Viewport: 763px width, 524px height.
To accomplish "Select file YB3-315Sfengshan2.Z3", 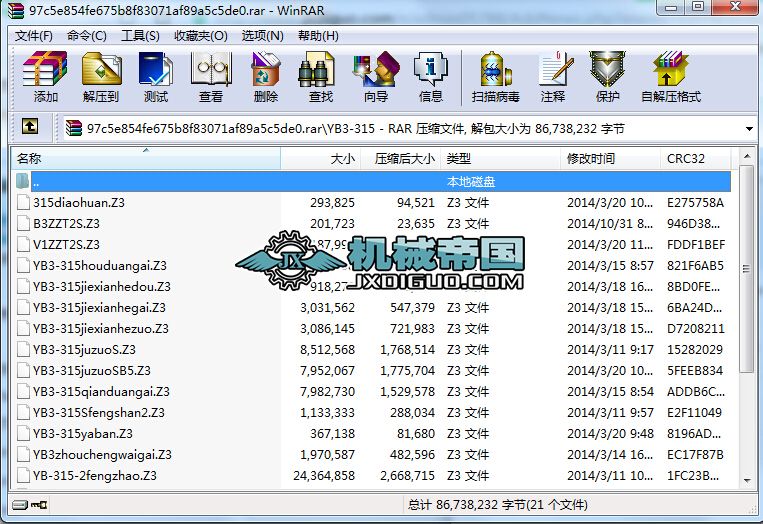I will point(99,413).
